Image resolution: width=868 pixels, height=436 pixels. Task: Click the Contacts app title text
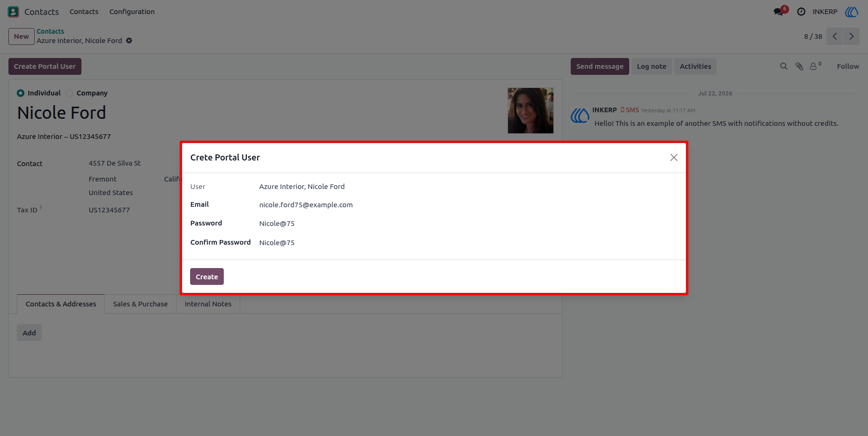[42, 12]
